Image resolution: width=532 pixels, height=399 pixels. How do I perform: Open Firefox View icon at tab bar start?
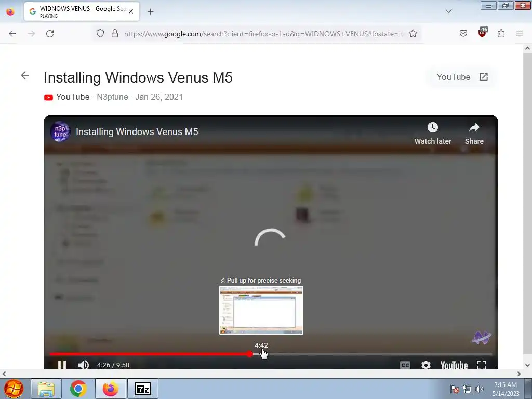click(x=10, y=11)
